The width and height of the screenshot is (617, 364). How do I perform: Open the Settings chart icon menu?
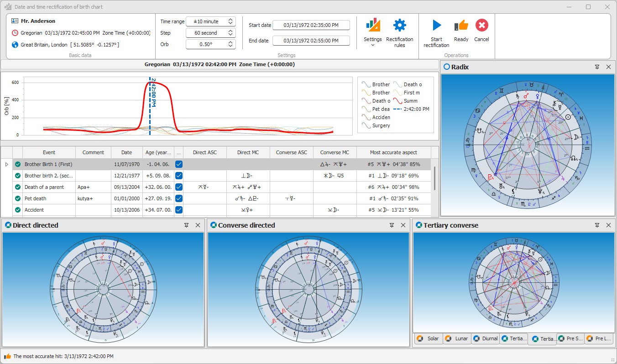[373, 26]
